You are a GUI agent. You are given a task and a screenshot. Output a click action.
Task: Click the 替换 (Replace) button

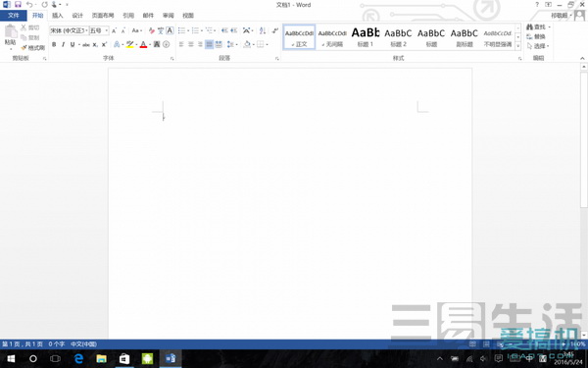coord(536,36)
